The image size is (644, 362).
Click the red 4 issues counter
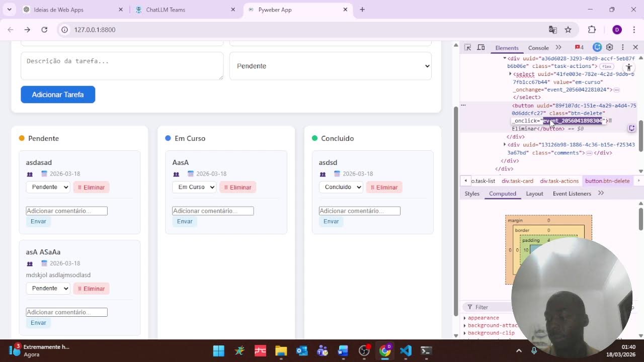(579, 47)
